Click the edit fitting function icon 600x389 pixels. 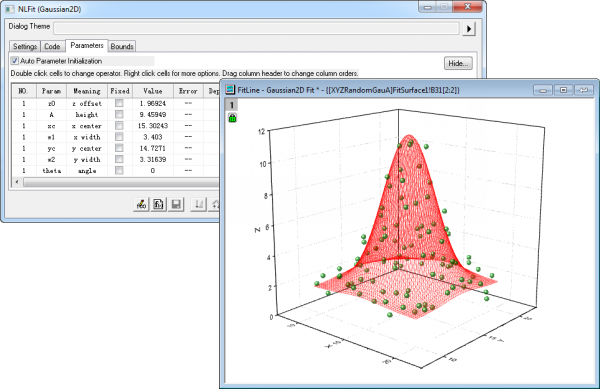[x=141, y=205]
